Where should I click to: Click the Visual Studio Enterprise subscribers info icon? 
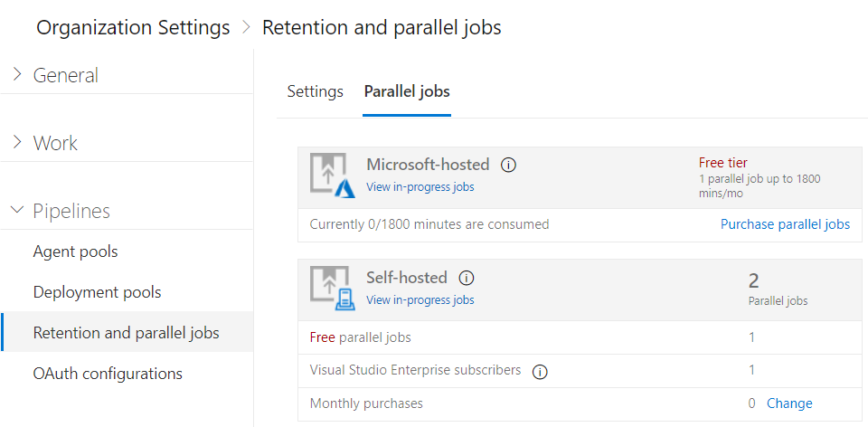[x=540, y=372]
